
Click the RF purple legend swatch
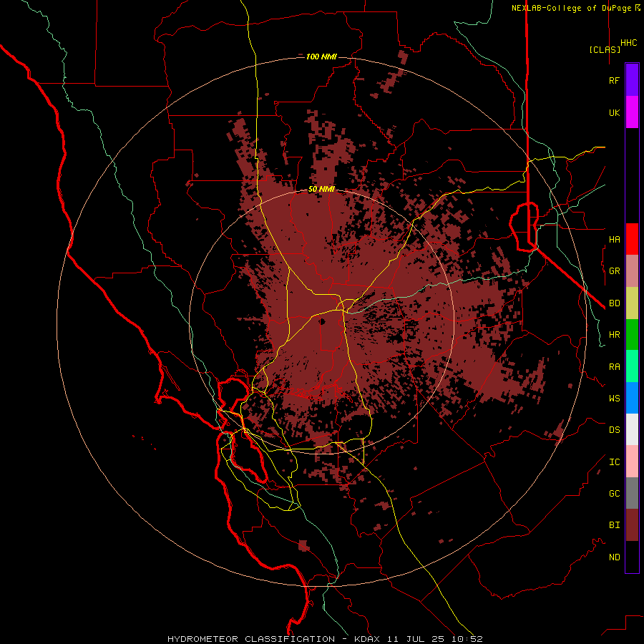tap(632, 80)
